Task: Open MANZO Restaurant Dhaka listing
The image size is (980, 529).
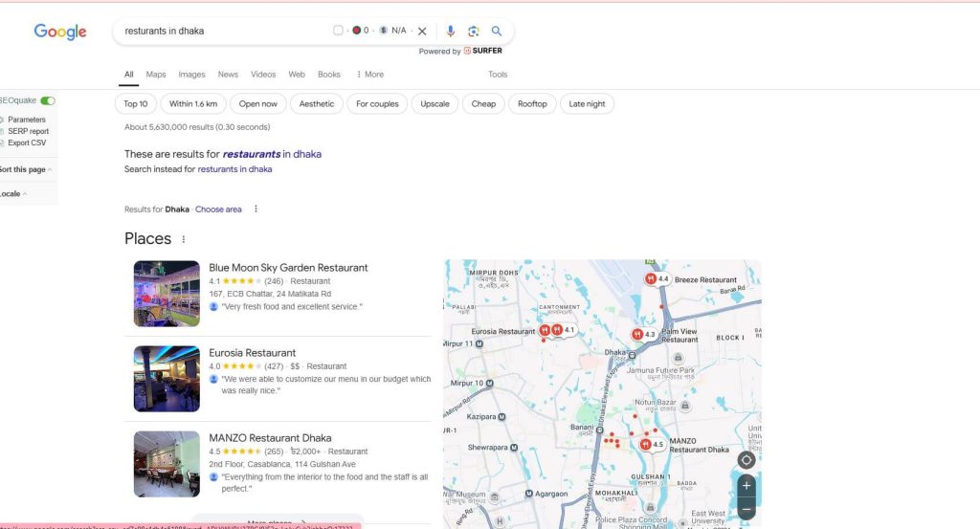Action: (x=270, y=438)
